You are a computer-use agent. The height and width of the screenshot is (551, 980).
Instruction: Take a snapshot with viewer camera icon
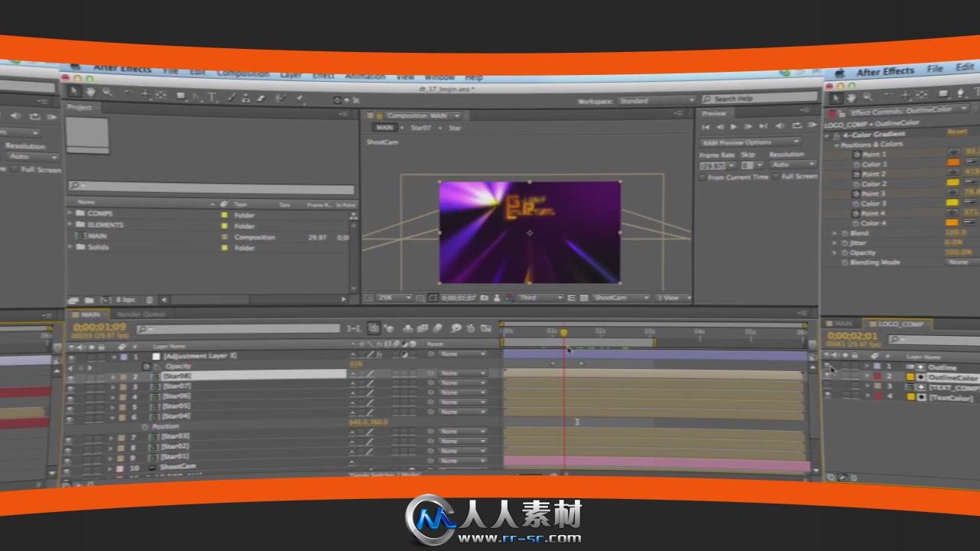pos(484,298)
